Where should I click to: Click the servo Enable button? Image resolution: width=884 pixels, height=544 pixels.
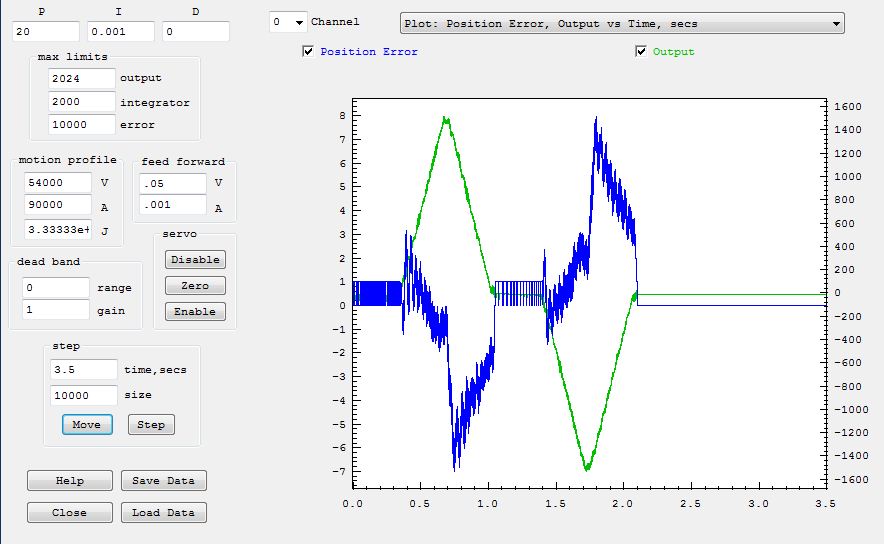point(195,311)
